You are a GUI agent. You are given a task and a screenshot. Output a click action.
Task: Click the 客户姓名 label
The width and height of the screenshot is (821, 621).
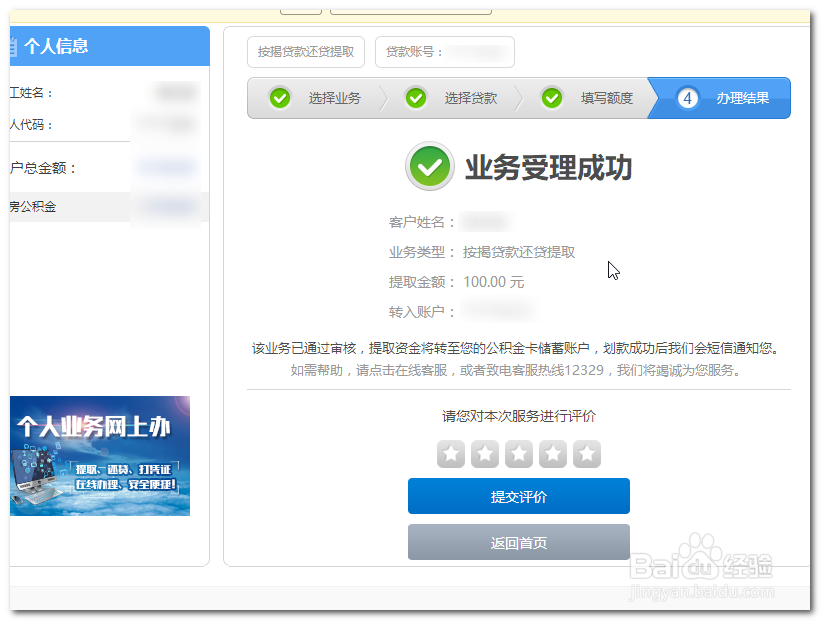tap(421, 222)
